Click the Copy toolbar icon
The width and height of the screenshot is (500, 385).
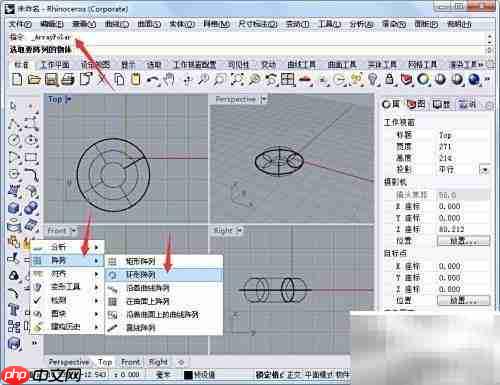pyautogui.click(x=119, y=80)
